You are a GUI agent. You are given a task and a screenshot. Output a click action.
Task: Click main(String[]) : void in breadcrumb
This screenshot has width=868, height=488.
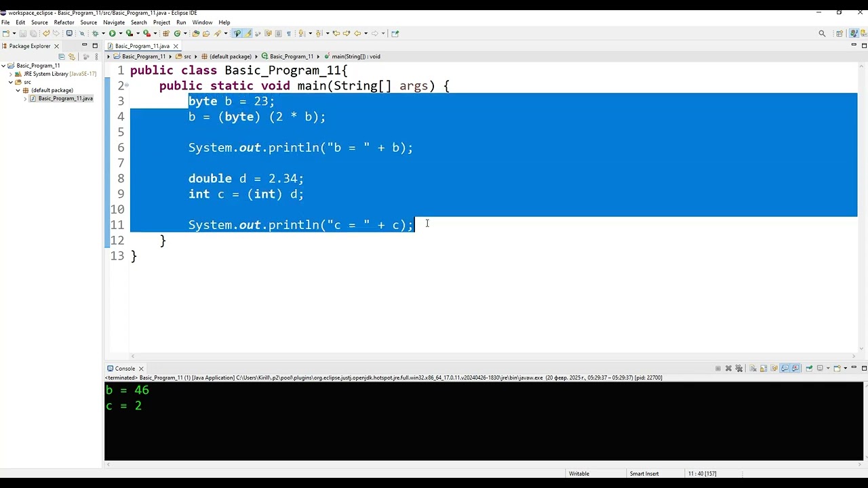pos(356,57)
